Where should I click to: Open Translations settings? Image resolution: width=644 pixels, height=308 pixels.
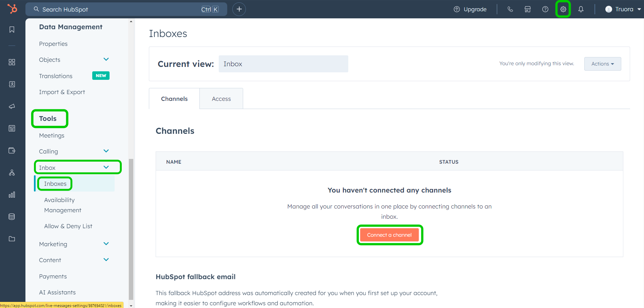tap(56, 76)
